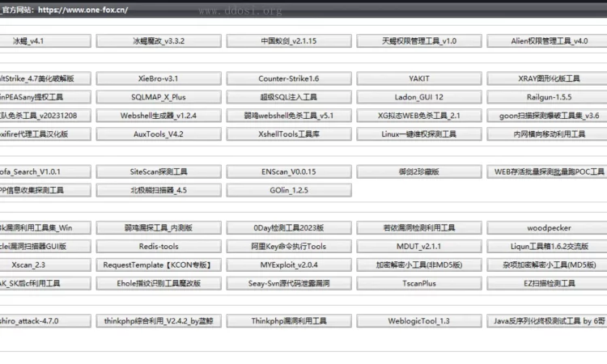Open Seay-Svn源代码泄露漏洞
The image size is (607, 364).
pos(289,284)
